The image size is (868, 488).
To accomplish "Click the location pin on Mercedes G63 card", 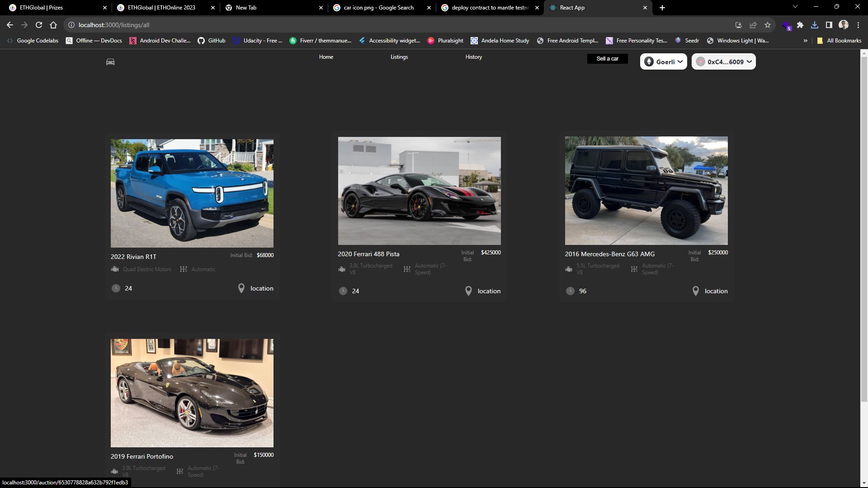I will [696, 291].
